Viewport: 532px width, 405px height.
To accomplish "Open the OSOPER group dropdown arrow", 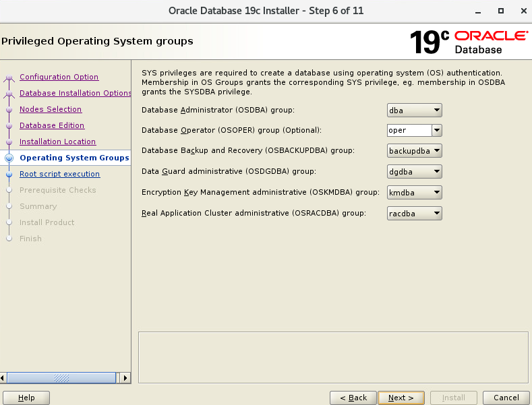I will 436,130.
